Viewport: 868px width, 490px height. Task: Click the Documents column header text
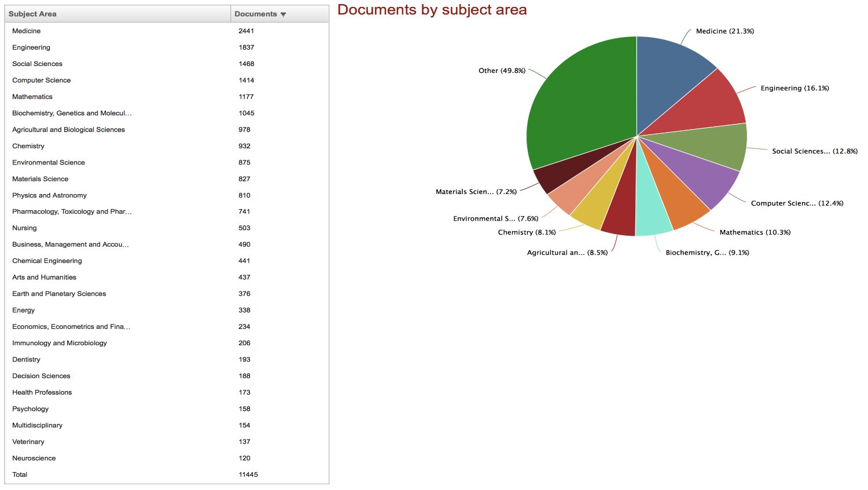pyautogui.click(x=256, y=14)
